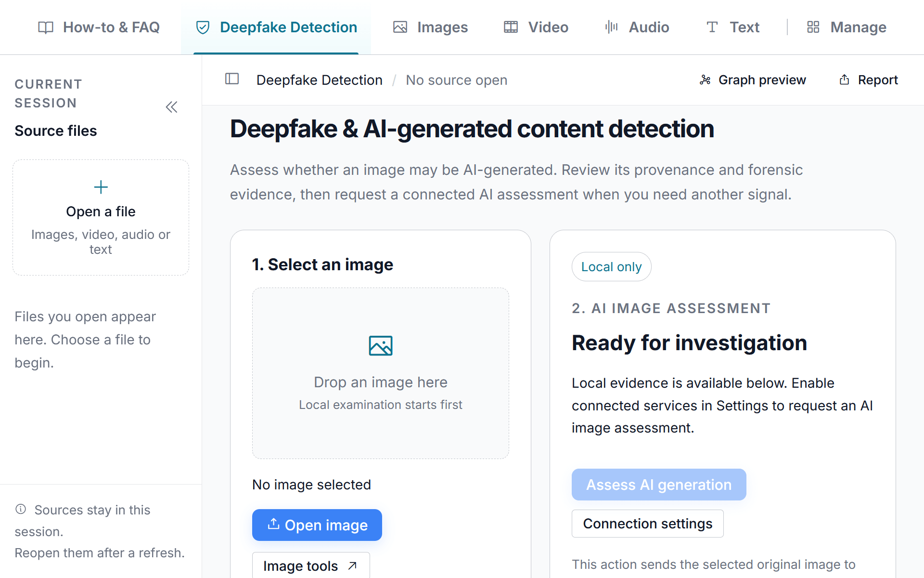Viewport: 924px width, 578px height.
Task: Collapse the Current Session sidebar with double chevron
Action: coord(172,107)
